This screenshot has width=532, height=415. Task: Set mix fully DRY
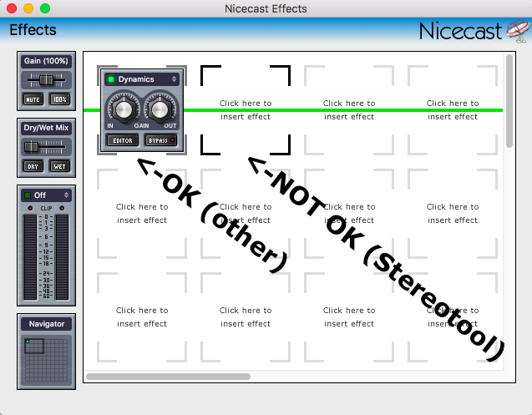click(x=33, y=167)
